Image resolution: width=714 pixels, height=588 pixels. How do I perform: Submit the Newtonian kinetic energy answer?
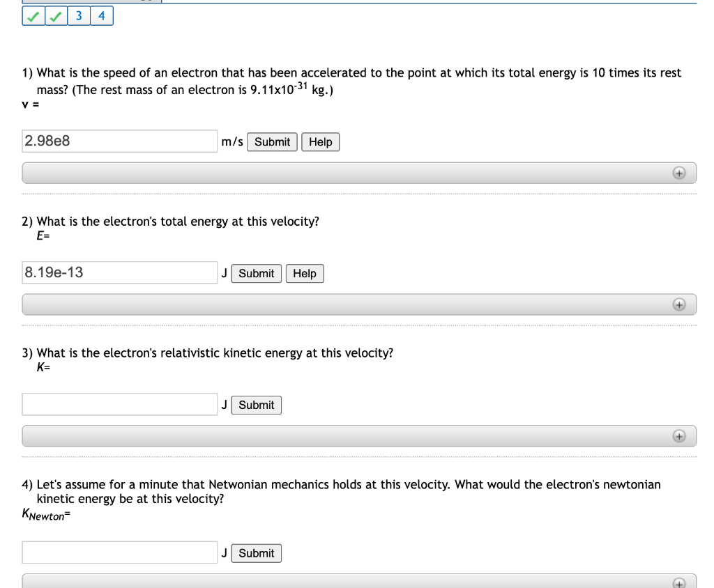pyautogui.click(x=257, y=553)
